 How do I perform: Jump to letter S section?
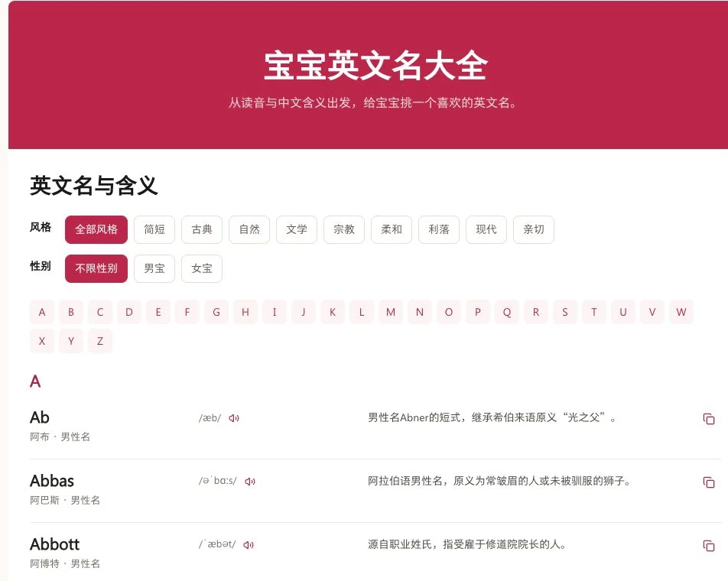[x=565, y=312]
